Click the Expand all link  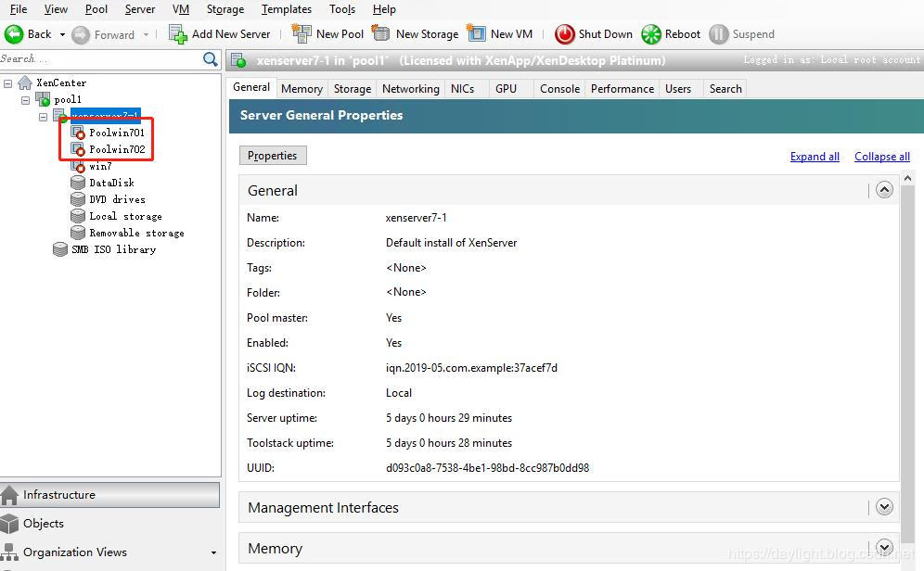[815, 157]
